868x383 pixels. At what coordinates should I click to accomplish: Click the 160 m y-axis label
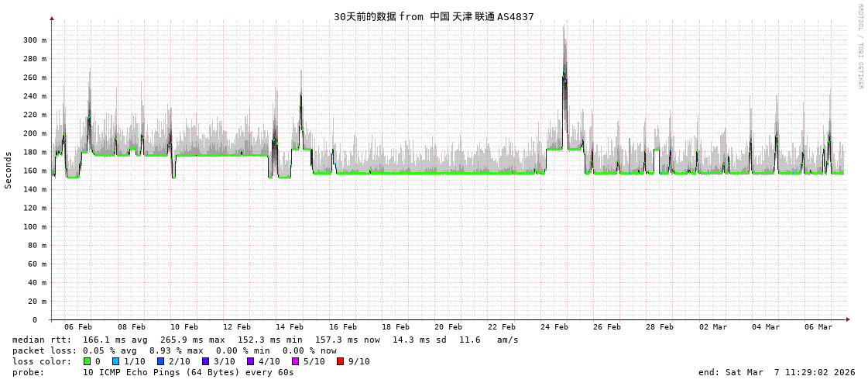tap(34, 171)
